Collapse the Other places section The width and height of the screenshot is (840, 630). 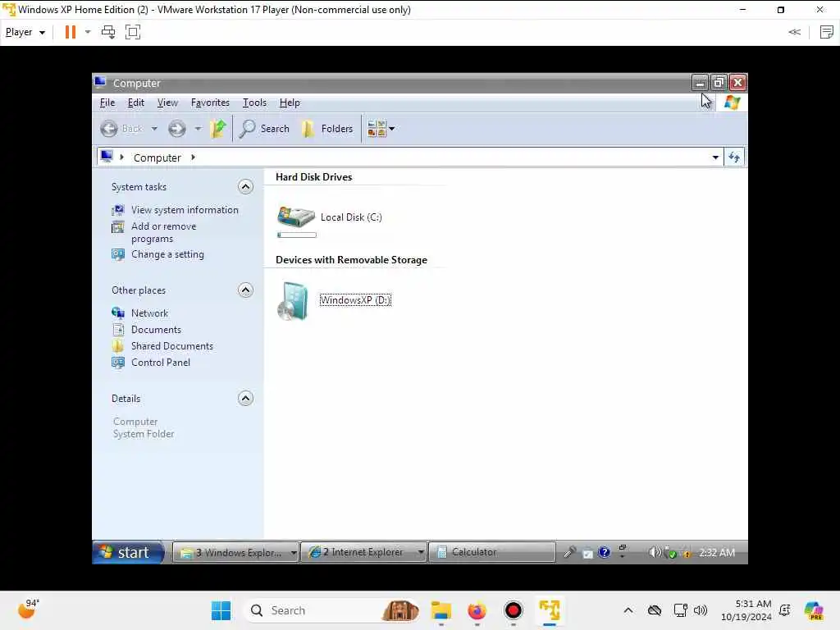(245, 290)
